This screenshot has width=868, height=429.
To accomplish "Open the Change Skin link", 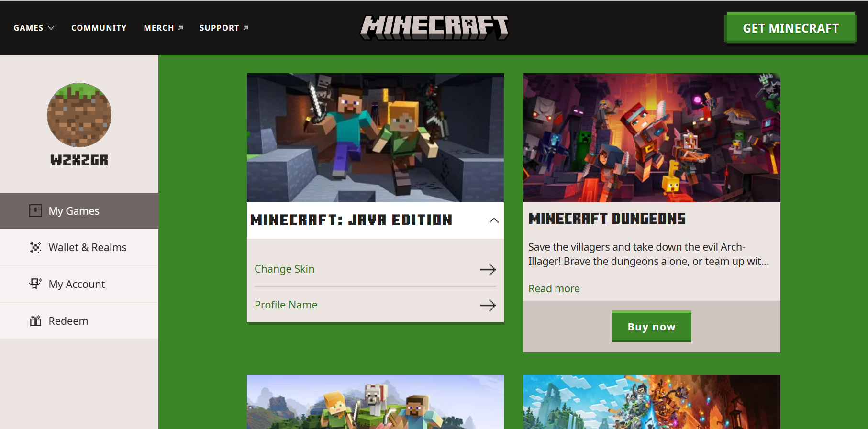I will 284,269.
